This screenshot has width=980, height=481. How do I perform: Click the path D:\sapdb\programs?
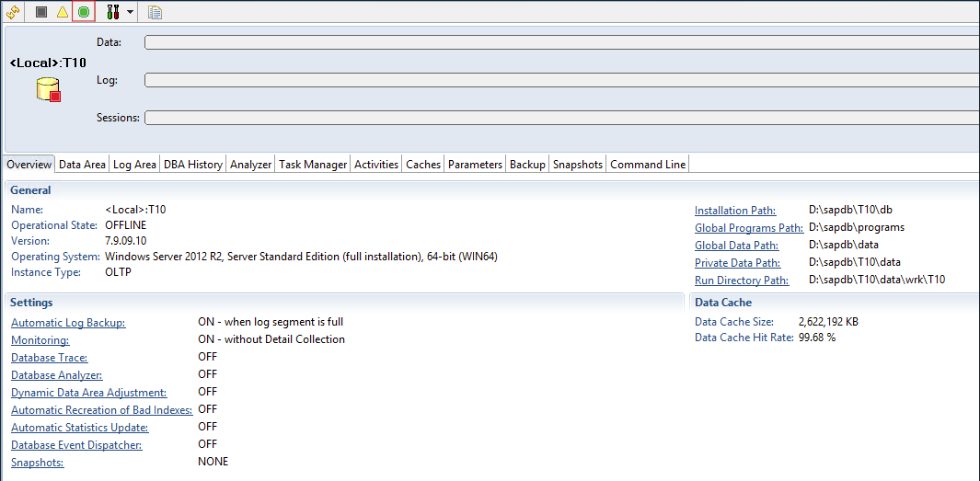(857, 227)
